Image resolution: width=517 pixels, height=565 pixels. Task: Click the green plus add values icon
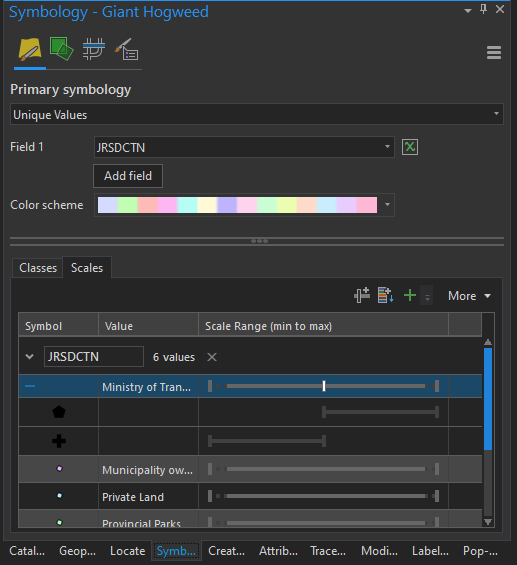point(410,295)
